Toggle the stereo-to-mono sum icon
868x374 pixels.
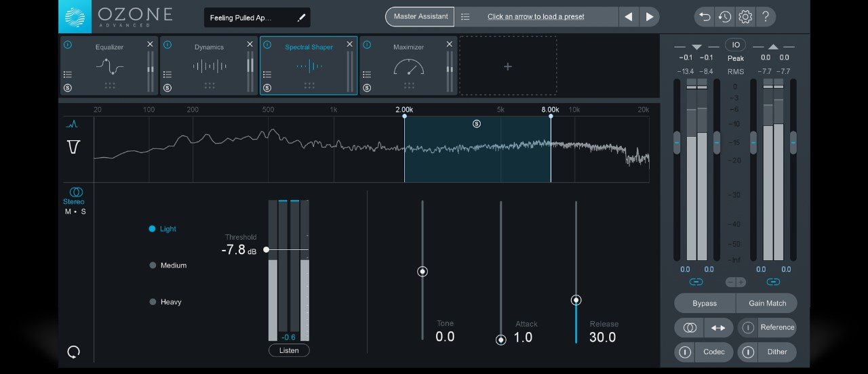pyautogui.click(x=690, y=328)
